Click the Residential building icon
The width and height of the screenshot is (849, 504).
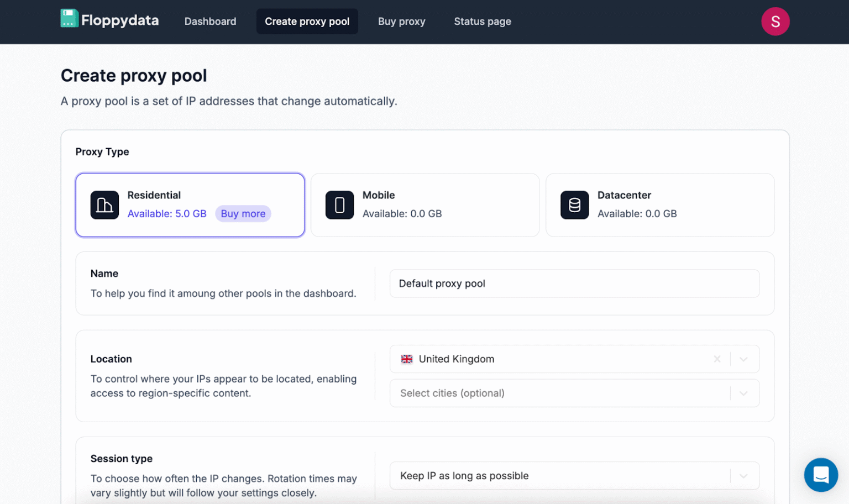pos(104,205)
